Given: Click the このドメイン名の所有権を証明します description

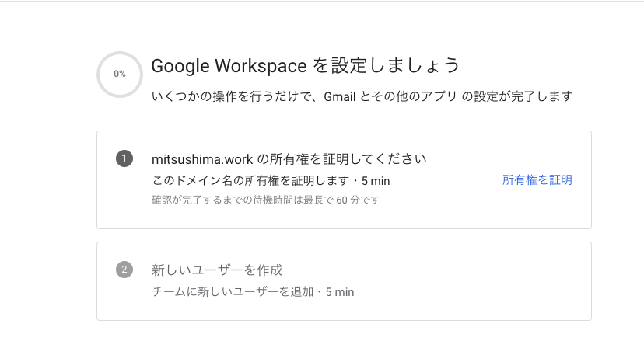Looking at the screenshot, I should click(250, 181).
